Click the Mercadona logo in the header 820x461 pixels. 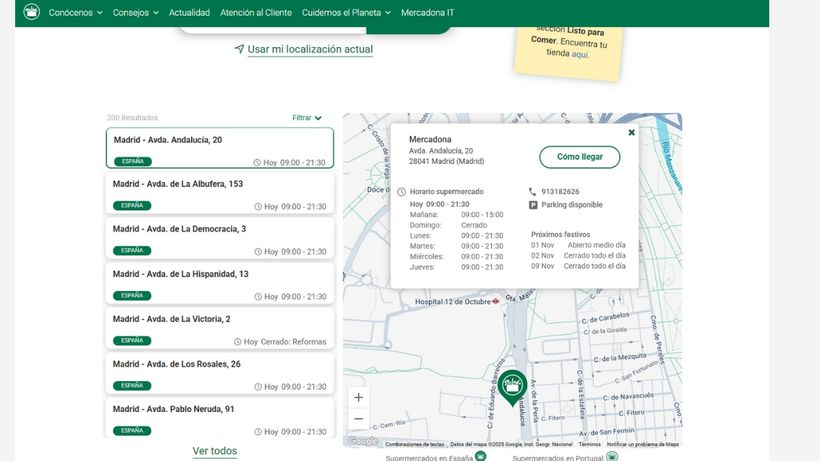[31, 13]
